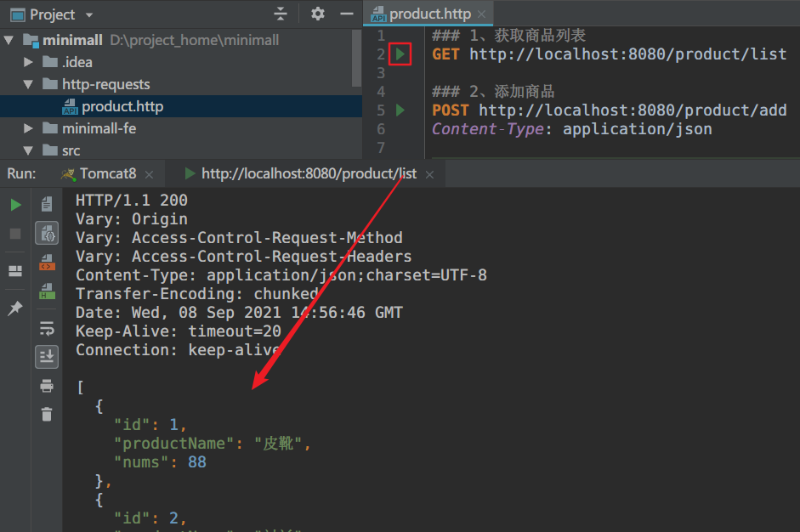Image resolution: width=800 pixels, height=532 pixels.
Task: Click the 'Vary: Origin' response header
Action: (x=132, y=218)
